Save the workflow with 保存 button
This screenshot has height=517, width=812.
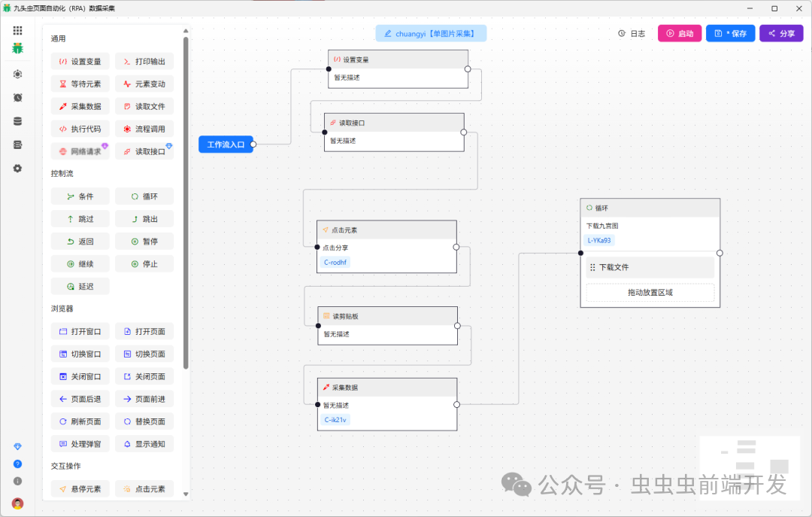click(x=730, y=33)
